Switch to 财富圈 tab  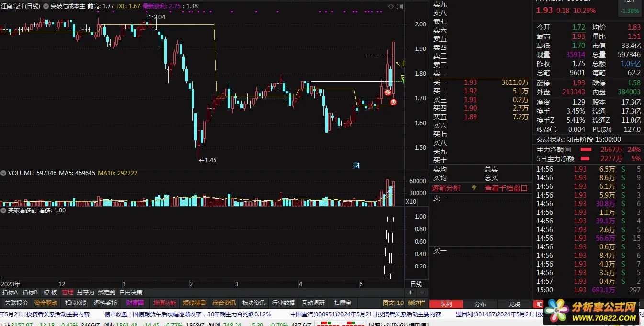tap(135, 303)
